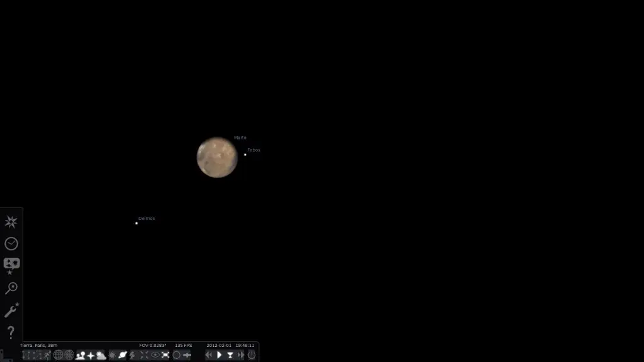644x362 pixels.
Task: Show or hide the ground
Action: point(80,354)
